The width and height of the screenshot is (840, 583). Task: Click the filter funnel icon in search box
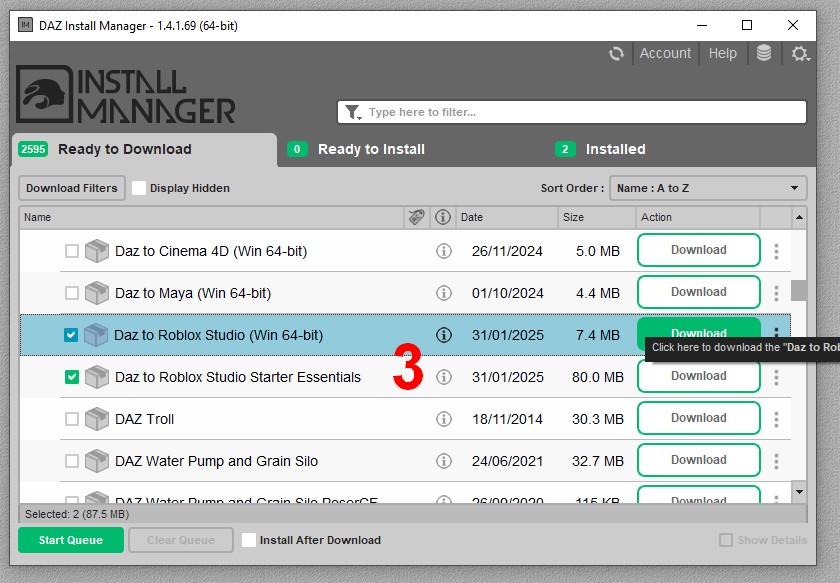tap(353, 112)
